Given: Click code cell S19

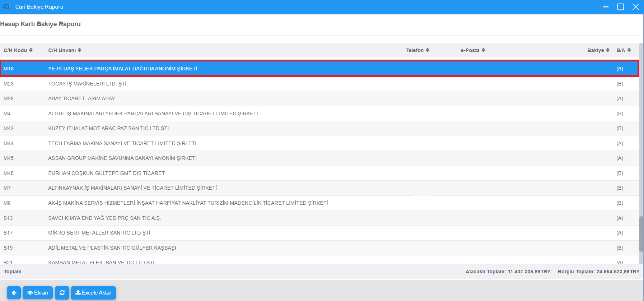Looking at the screenshot, I should click(8, 248).
